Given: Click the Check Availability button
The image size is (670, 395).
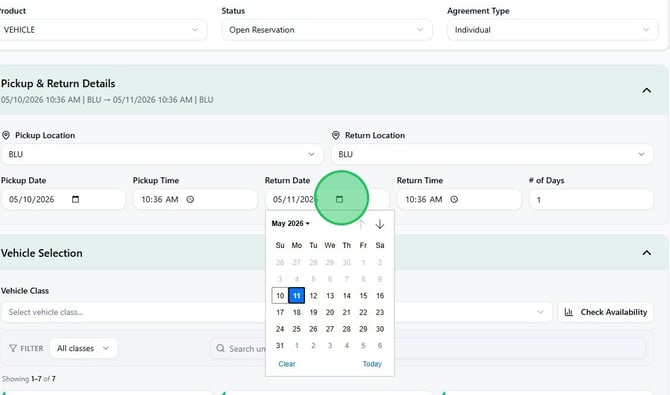Looking at the screenshot, I should (x=606, y=312).
